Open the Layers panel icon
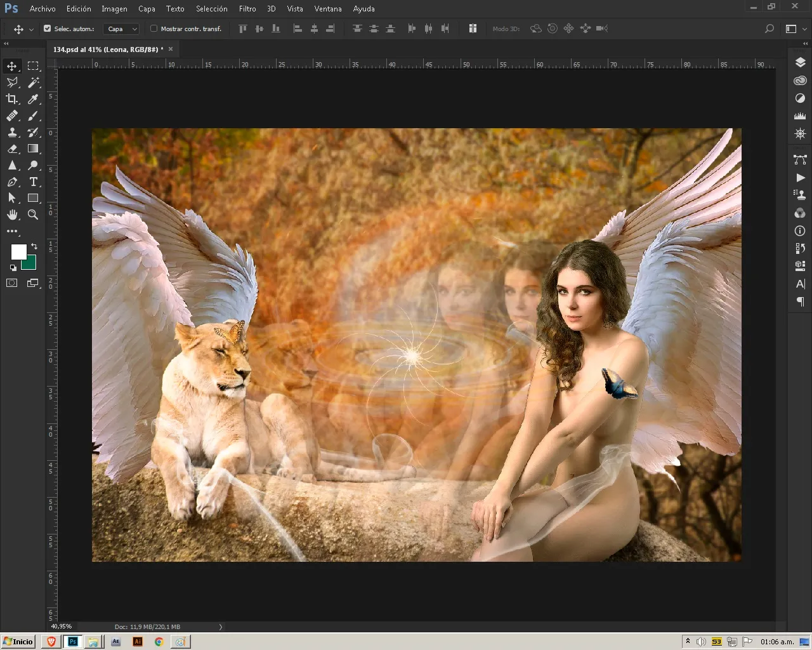 (800, 62)
